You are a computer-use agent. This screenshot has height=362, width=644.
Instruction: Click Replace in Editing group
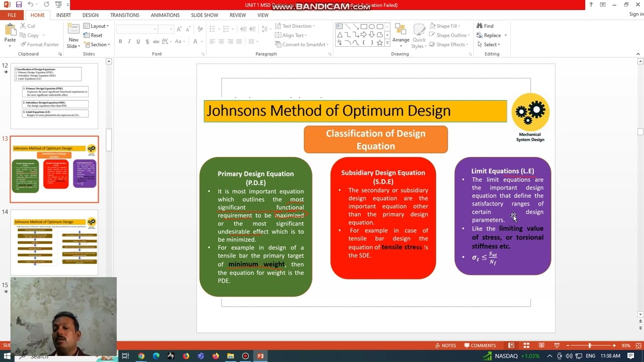tap(488, 35)
